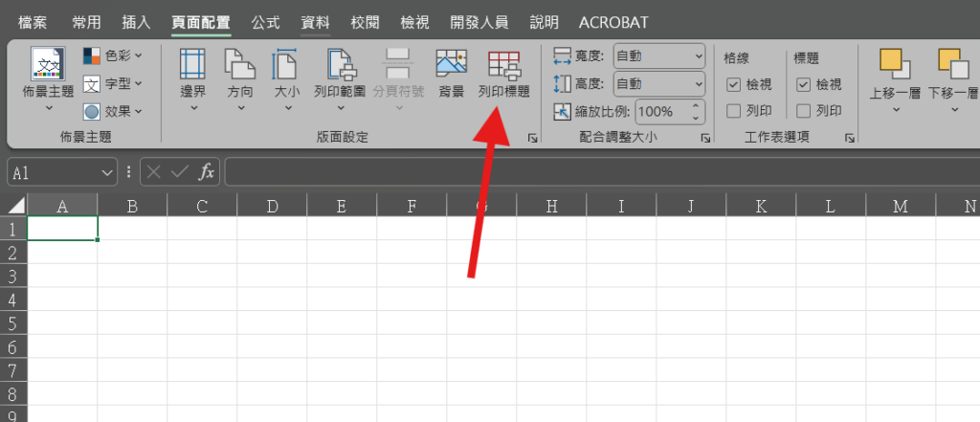The image size is (980, 422).
Task: Click the 下移一層 send backward icon
Action: [x=953, y=65]
